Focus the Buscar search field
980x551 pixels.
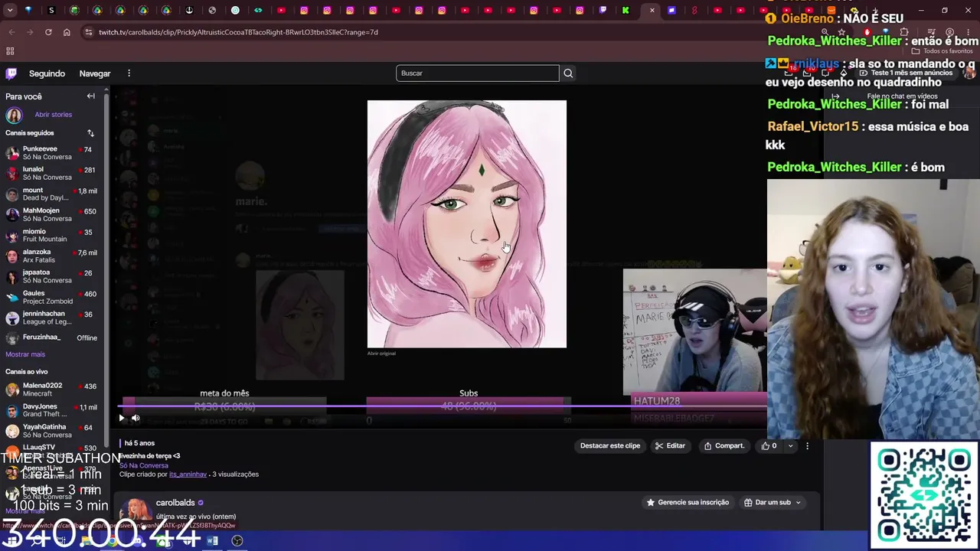(x=478, y=73)
